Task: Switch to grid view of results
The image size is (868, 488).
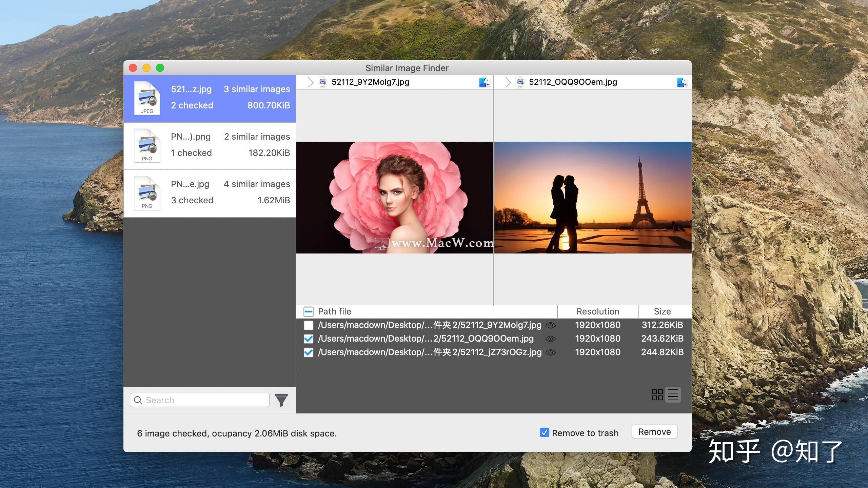Action: [x=657, y=395]
